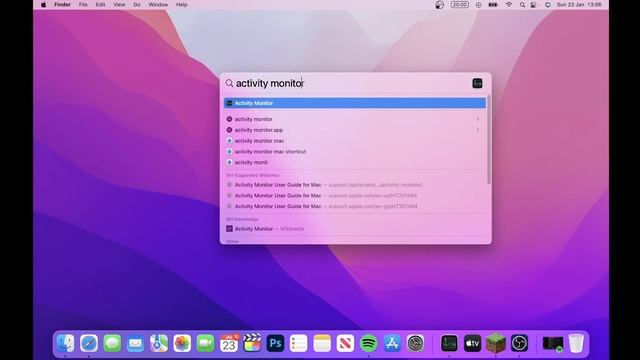Open System Preferences in Dock

point(416,343)
